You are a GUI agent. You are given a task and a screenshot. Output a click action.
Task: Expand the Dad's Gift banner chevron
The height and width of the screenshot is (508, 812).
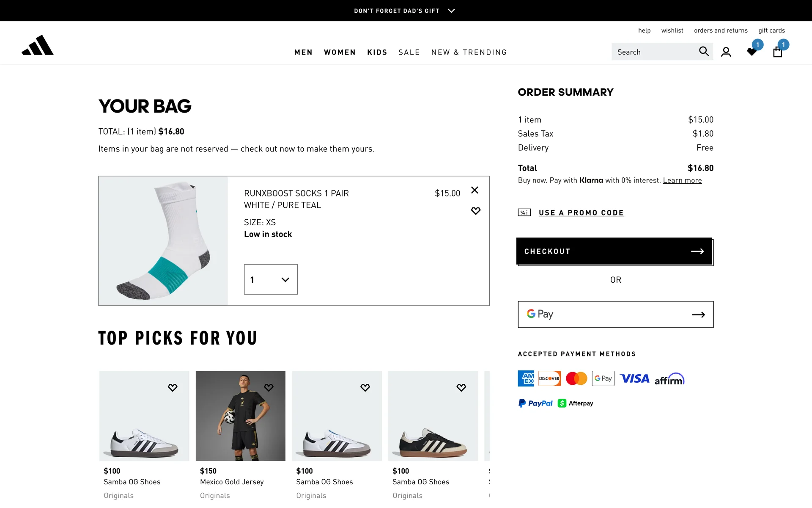point(451,11)
